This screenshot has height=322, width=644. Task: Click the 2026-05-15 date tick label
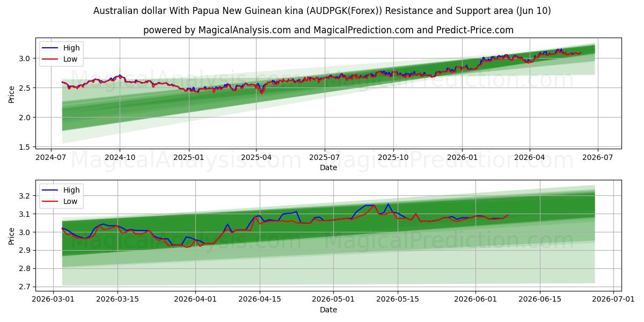click(x=398, y=299)
